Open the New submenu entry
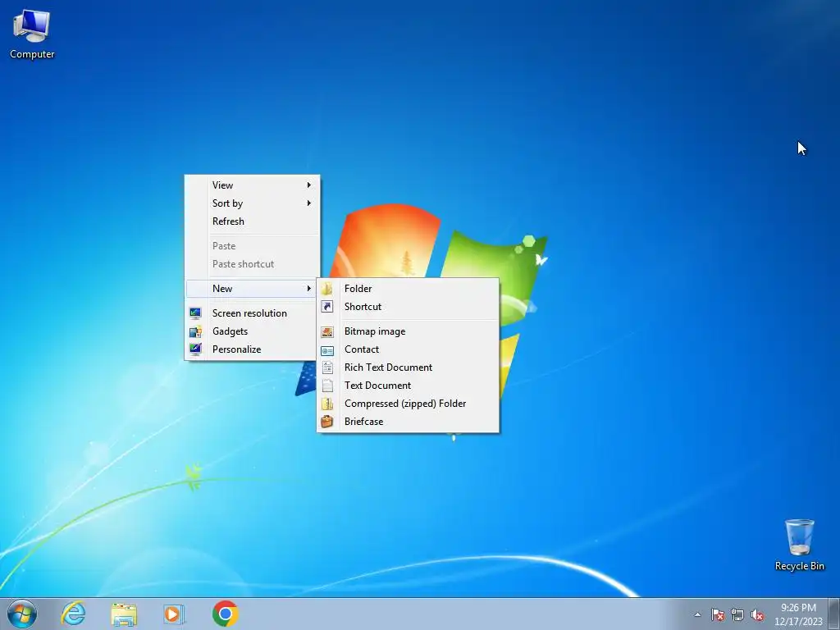The image size is (840, 630). point(253,288)
